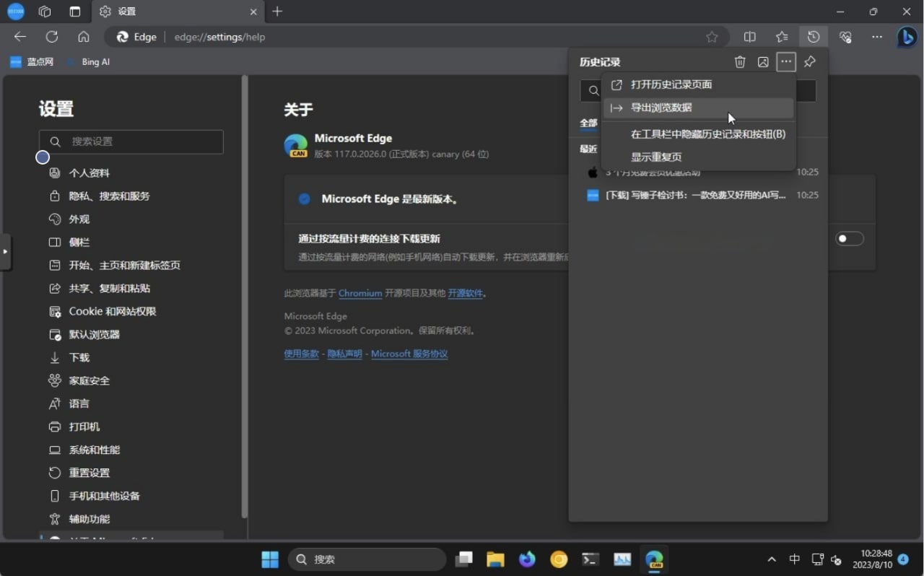Open Edge settings and more ellipsis
This screenshot has height=576, width=924.
point(876,37)
